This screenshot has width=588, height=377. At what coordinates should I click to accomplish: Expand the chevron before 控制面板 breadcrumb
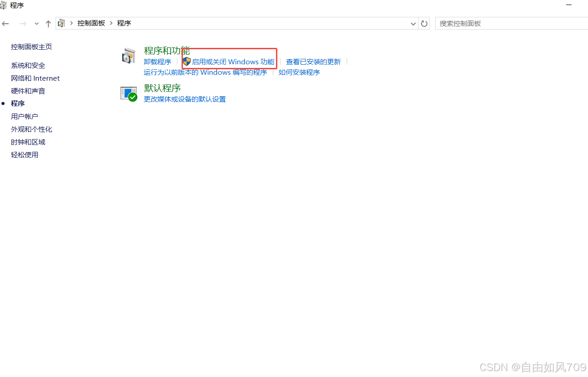click(x=72, y=23)
